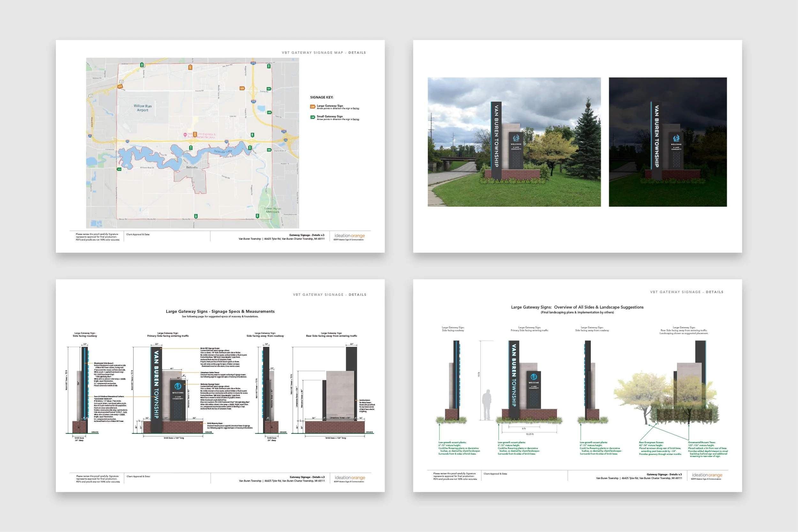This screenshot has width=798, height=532.
Task: Click 'Main VBT Signage Tower' spec note
Action: click(224, 357)
